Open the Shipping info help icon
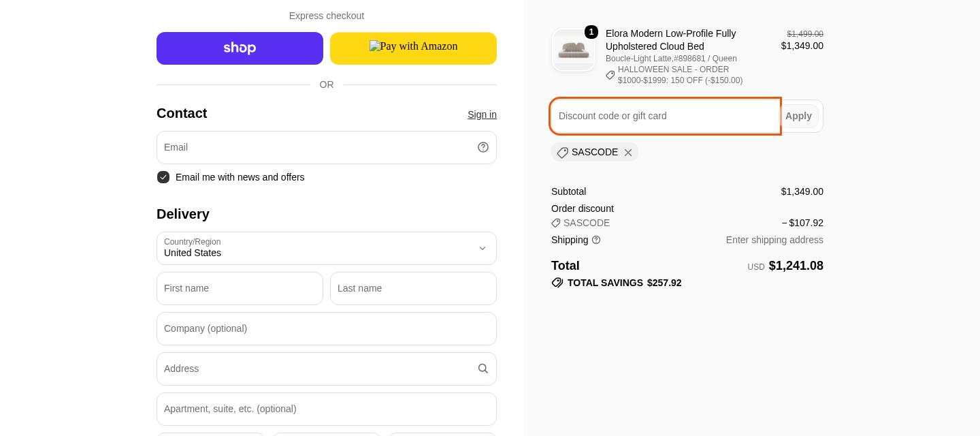 (x=596, y=240)
